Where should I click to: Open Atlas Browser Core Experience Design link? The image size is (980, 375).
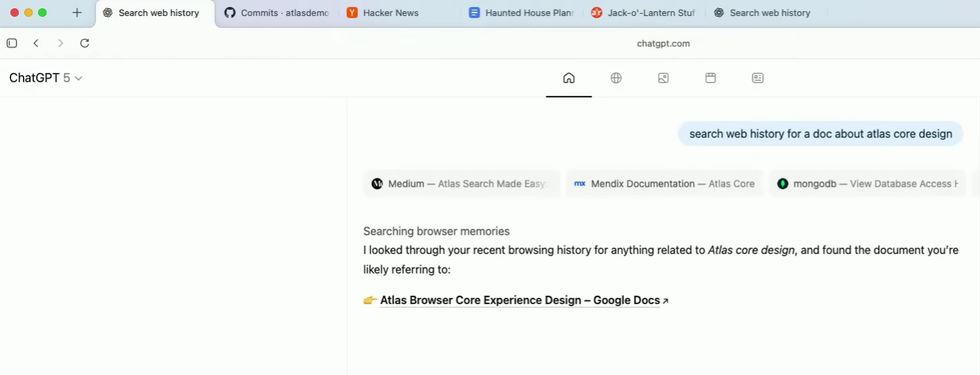(x=520, y=300)
